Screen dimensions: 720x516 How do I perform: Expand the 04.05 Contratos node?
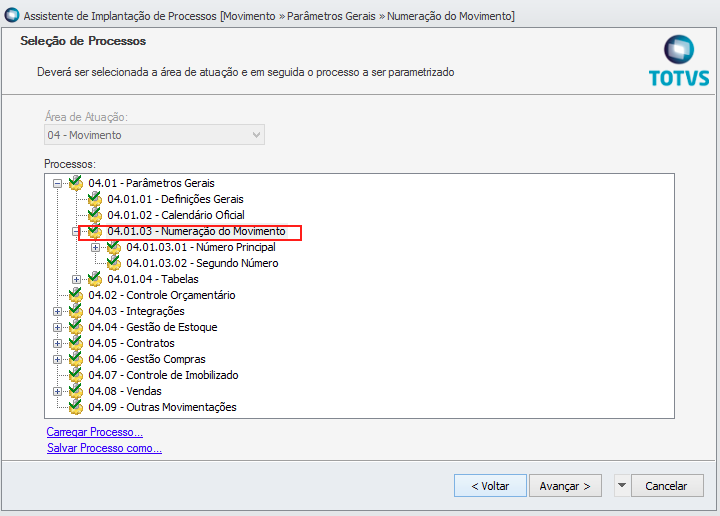click(57, 343)
